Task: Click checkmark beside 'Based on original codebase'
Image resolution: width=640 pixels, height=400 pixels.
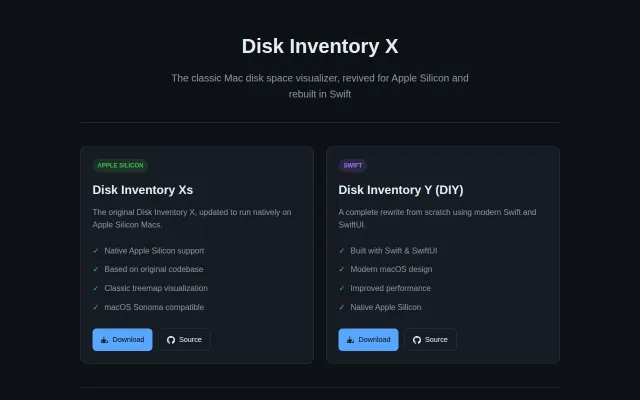Action: coord(96,269)
